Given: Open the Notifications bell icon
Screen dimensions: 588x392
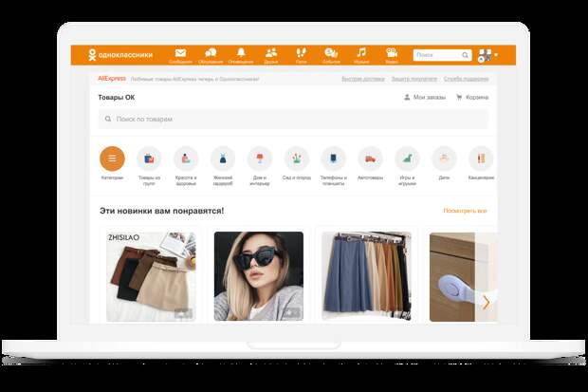Looking at the screenshot, I should click(241, 52).
